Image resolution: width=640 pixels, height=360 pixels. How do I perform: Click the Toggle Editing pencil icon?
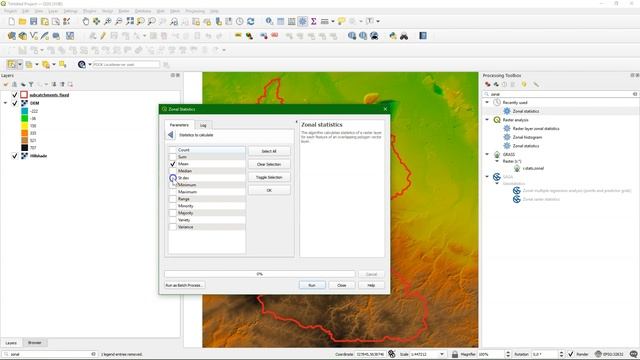[103, 36]
